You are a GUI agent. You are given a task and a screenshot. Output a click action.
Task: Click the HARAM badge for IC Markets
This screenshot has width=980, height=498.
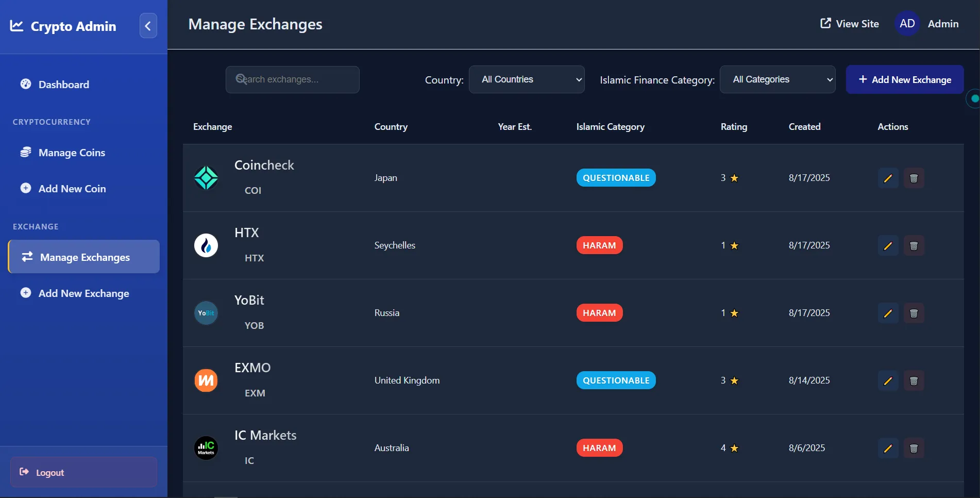click(x=599, y=448)
